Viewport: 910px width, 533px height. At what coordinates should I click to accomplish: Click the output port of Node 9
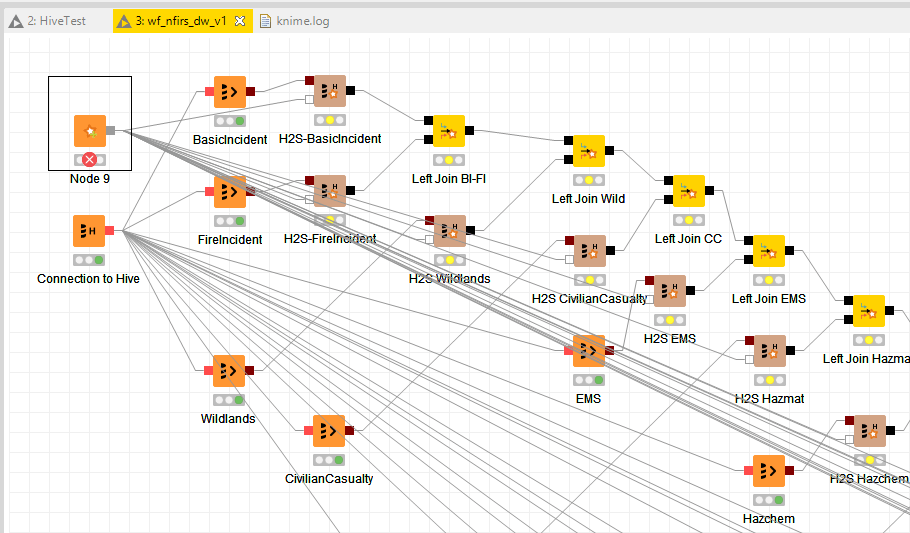click(110, 131)
